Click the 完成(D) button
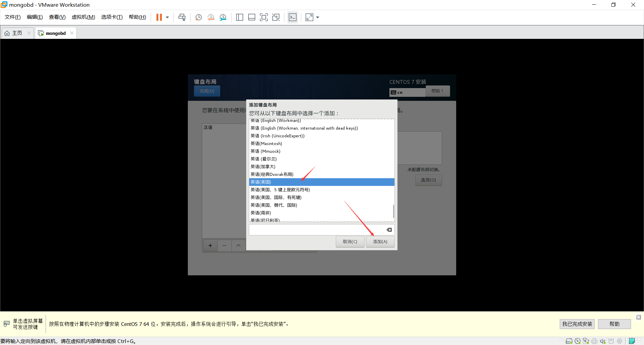 pos(207,91)
